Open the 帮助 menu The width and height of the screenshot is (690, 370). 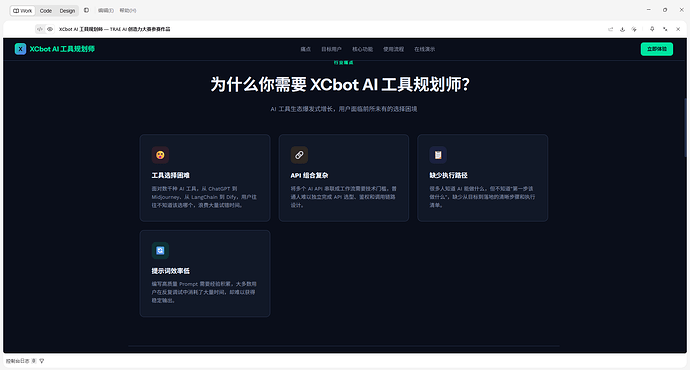128,11
